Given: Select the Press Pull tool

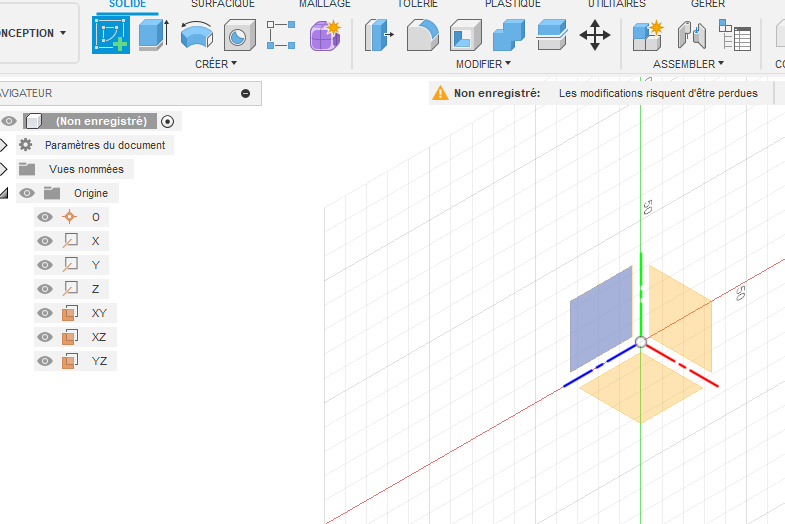Looking at the screenshot, I should click(x=379, y=36).
